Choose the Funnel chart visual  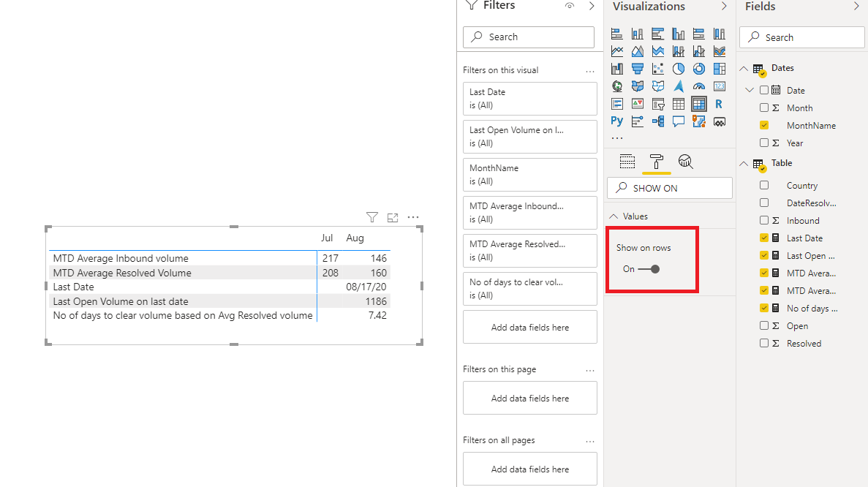coord(637,69)
